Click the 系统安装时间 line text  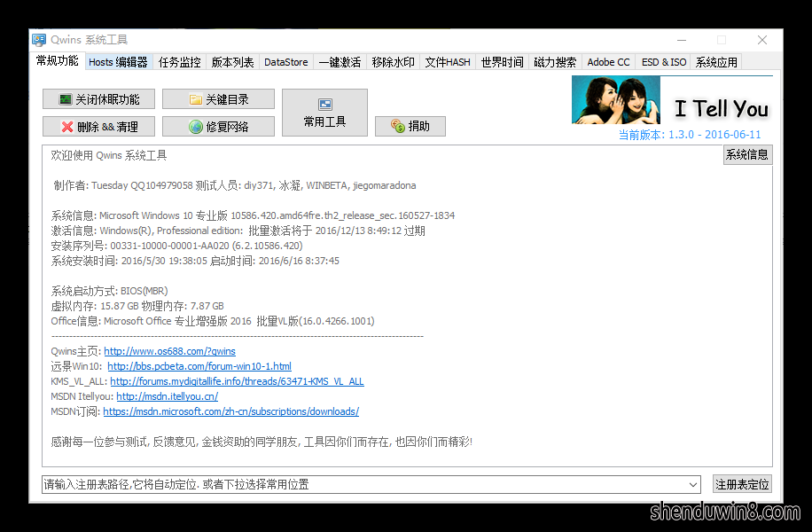195,261
